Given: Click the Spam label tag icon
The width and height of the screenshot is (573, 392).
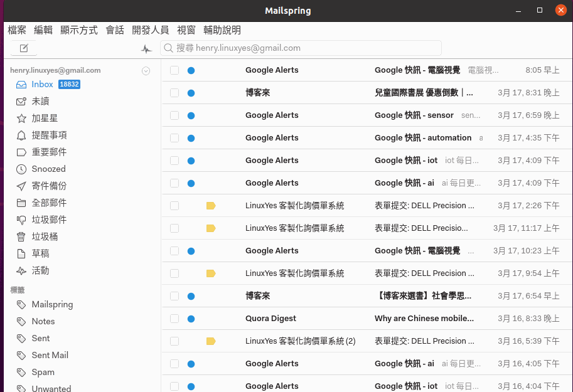Looking at the screenshot, I should pyautogui.click(x=21, y=373).
